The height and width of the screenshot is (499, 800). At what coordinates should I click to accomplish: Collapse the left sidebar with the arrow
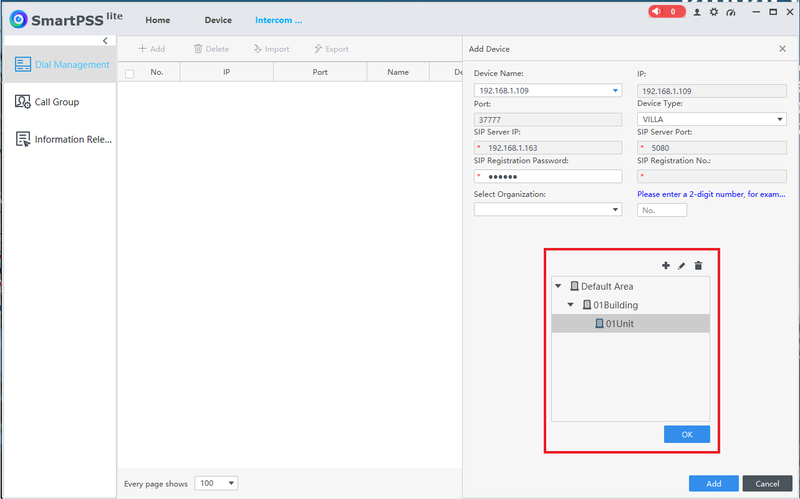[x=105, y=40]
